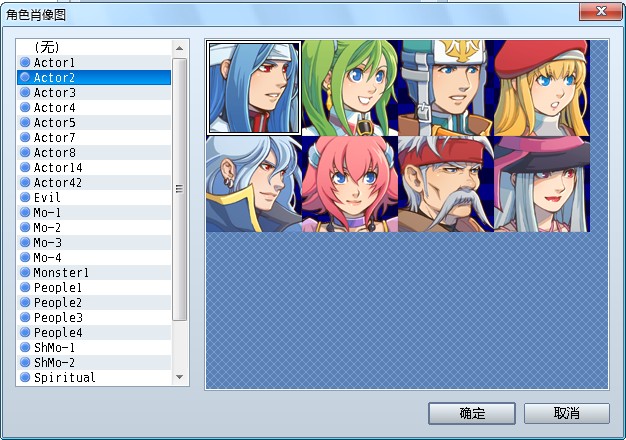Select the People2 face set

click(x=94, y=302)
